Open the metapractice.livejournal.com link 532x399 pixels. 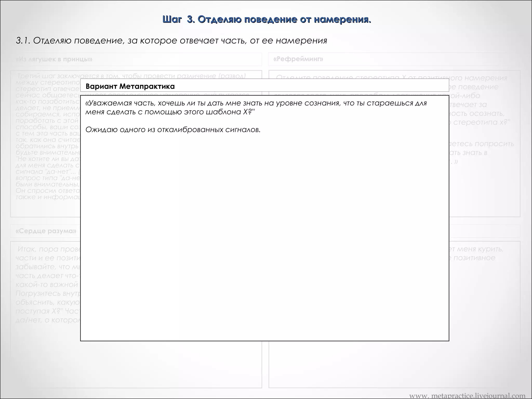[x=467, y=396]
